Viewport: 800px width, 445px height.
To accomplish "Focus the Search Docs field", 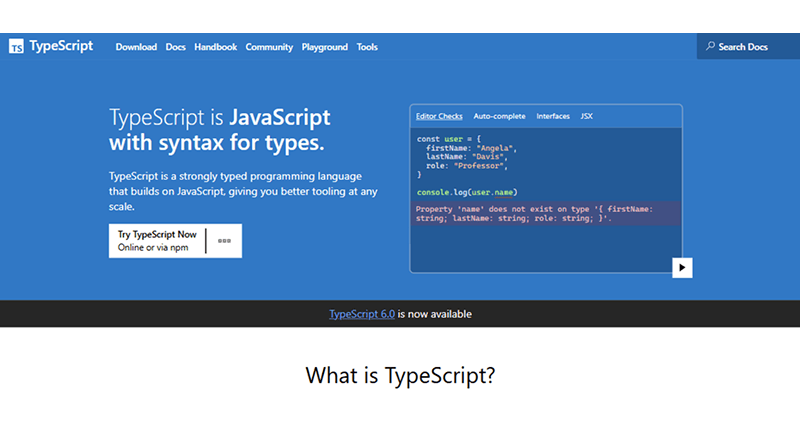I will click(x=748, y=46).
